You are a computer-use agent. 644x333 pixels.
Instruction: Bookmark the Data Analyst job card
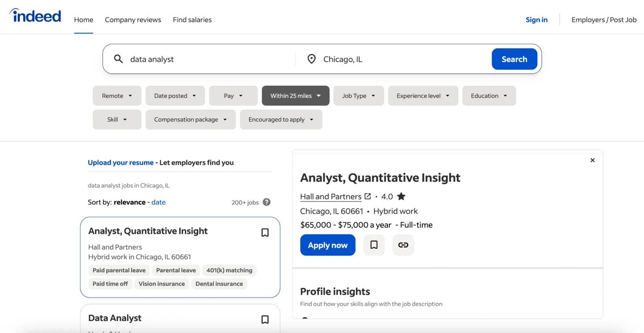tap(265, 320)
